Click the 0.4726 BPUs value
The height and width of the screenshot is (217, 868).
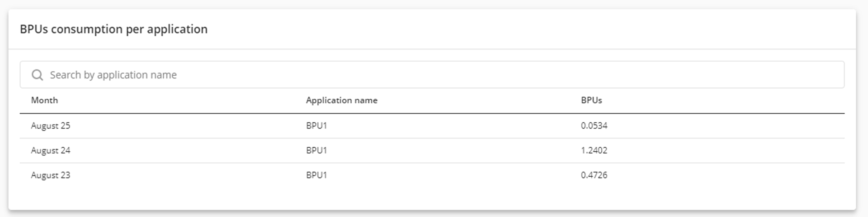[594, 175]
